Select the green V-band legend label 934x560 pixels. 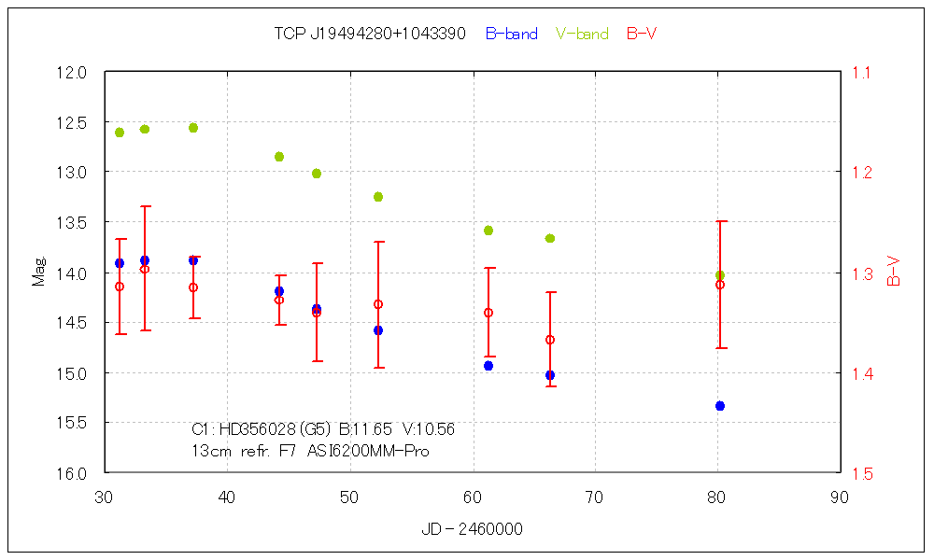pos(582,34)
